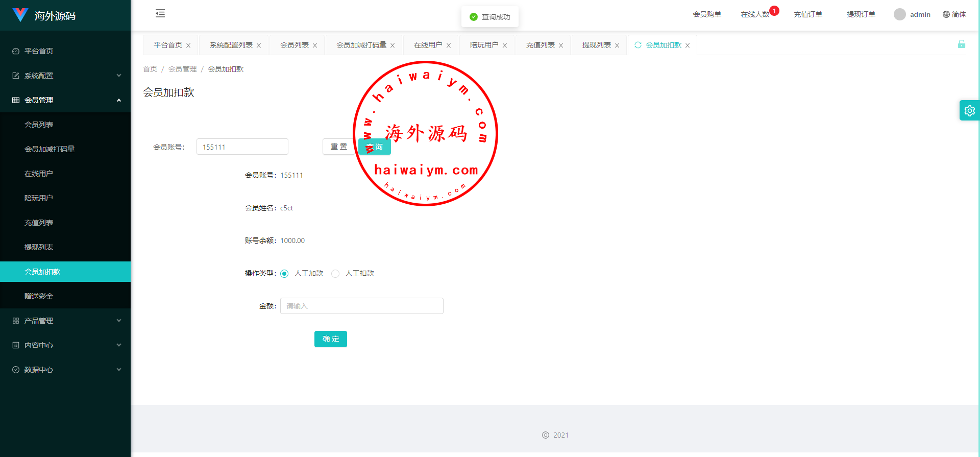This screenshot has height=457, width=980.
Task: Click the admin avatar icon
Action: click(x=899, y=14)
